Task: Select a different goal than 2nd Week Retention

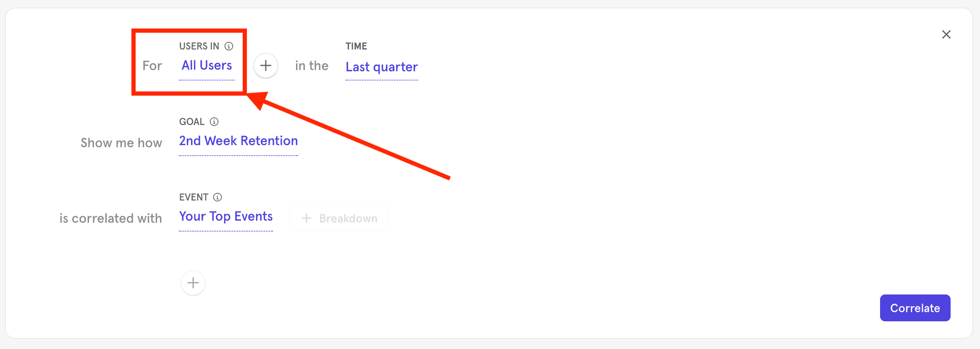Action: (238, 141)
